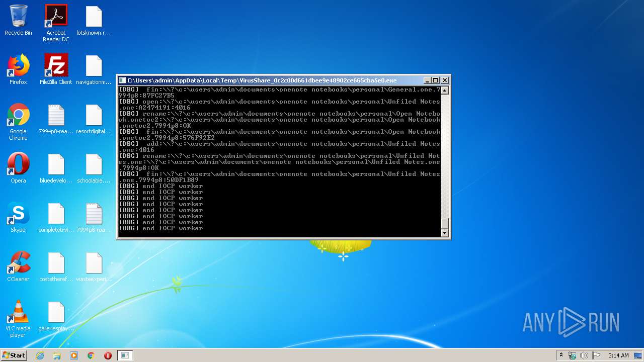Open the Start menu
Screen dimensions: 644x362
point(14,355)
